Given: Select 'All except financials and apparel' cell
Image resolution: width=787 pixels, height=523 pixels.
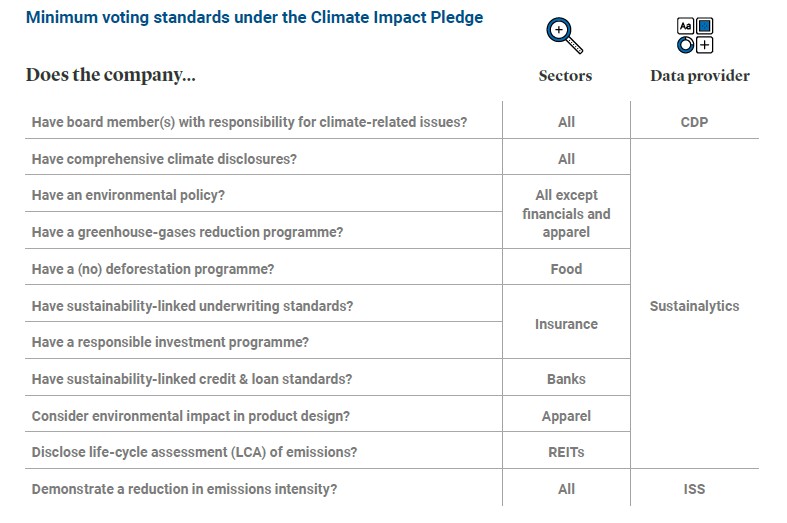Looking at the screenshot, I should [566, 214].
